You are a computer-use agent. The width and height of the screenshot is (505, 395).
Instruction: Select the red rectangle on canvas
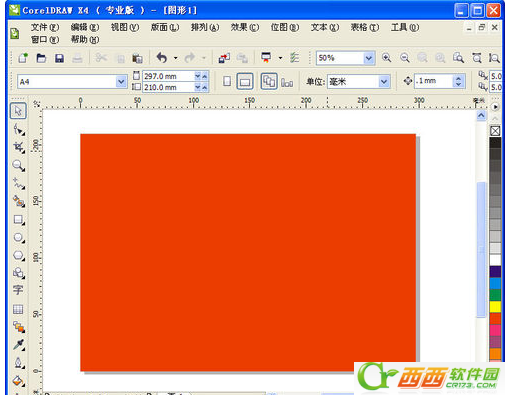pos(248,252)
